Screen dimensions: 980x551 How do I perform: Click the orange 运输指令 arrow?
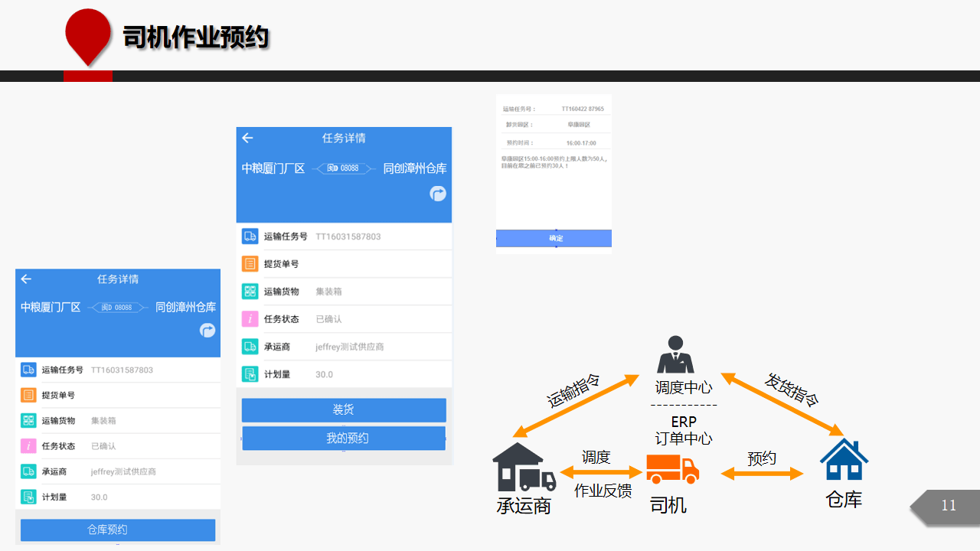577,407
